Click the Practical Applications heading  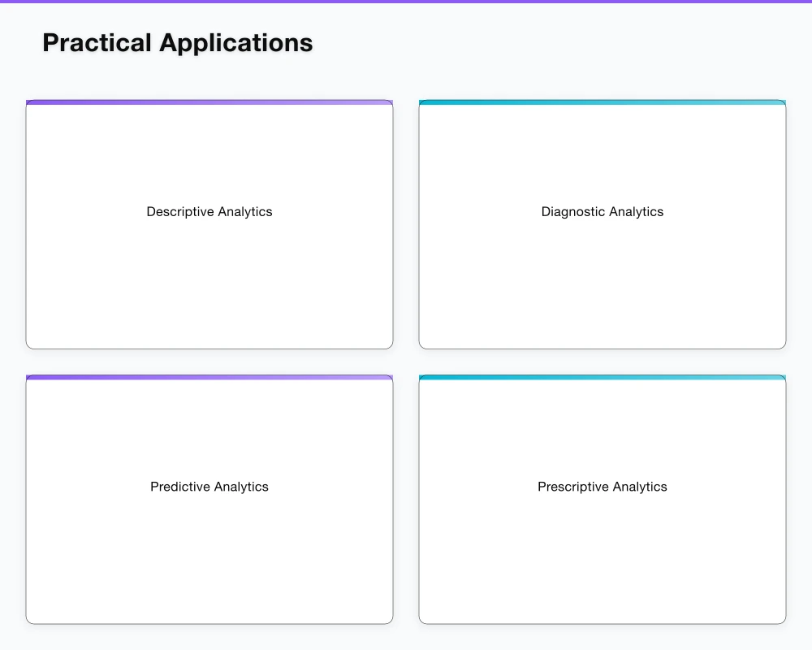click(x=177, y=42)
